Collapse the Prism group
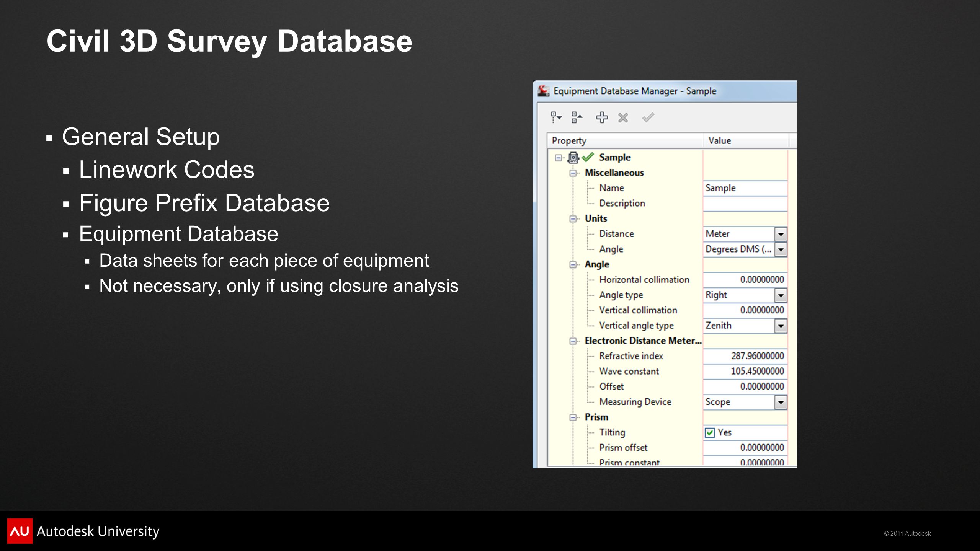Image resolution: width=980 pixels, height=551 pixels. [573, 417]
